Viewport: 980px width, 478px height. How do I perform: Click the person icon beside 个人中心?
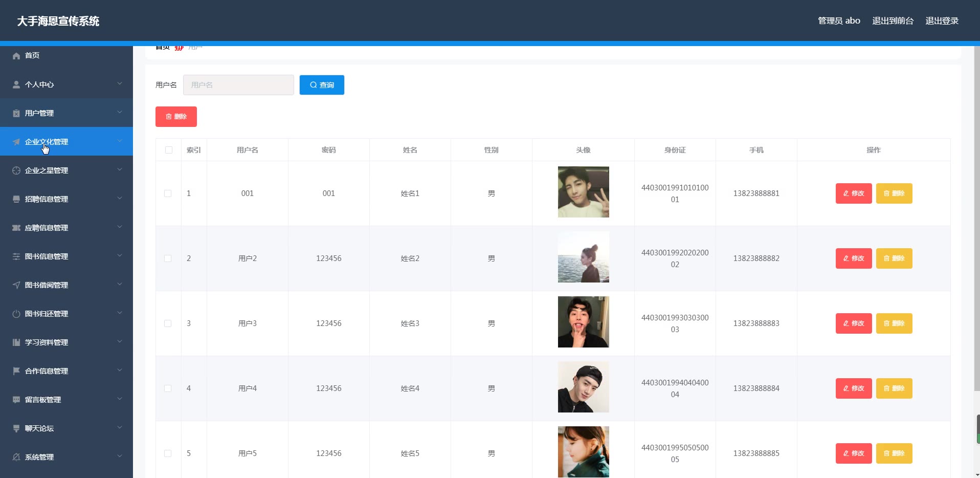tap(16, 84)
